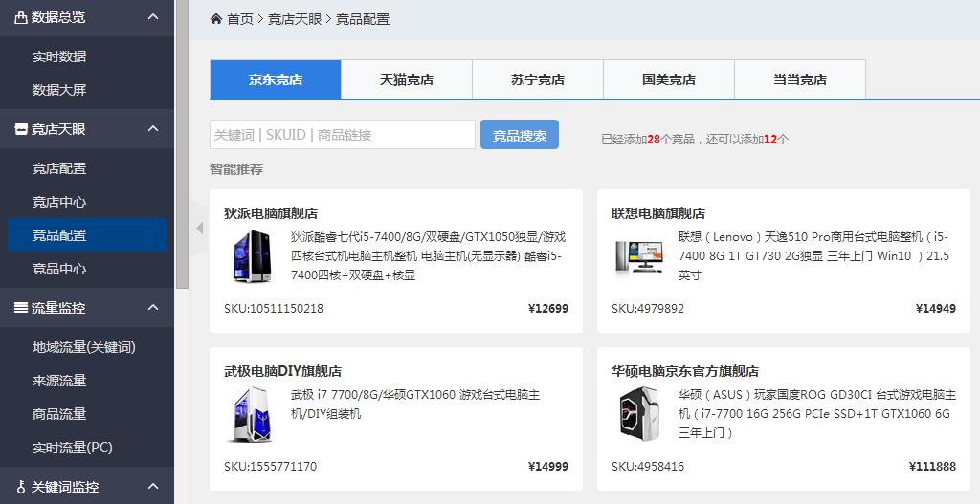Collapse the 流量监控 section chevron

153,307
